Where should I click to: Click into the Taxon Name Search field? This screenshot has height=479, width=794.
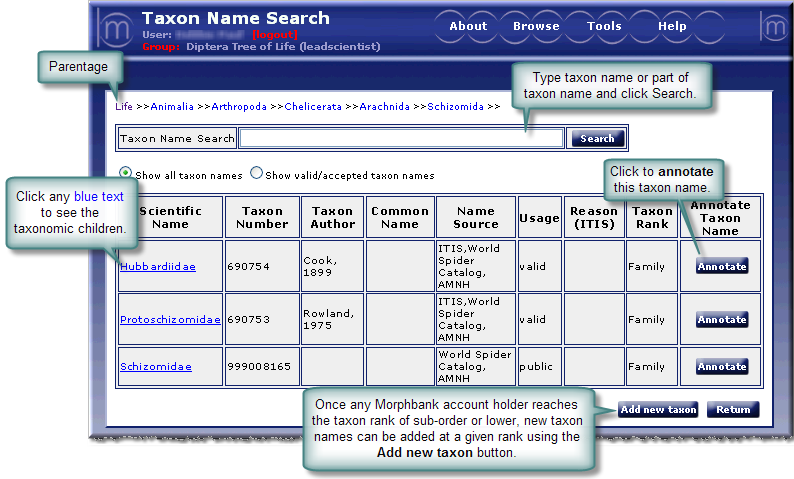[x=401, y=138]
